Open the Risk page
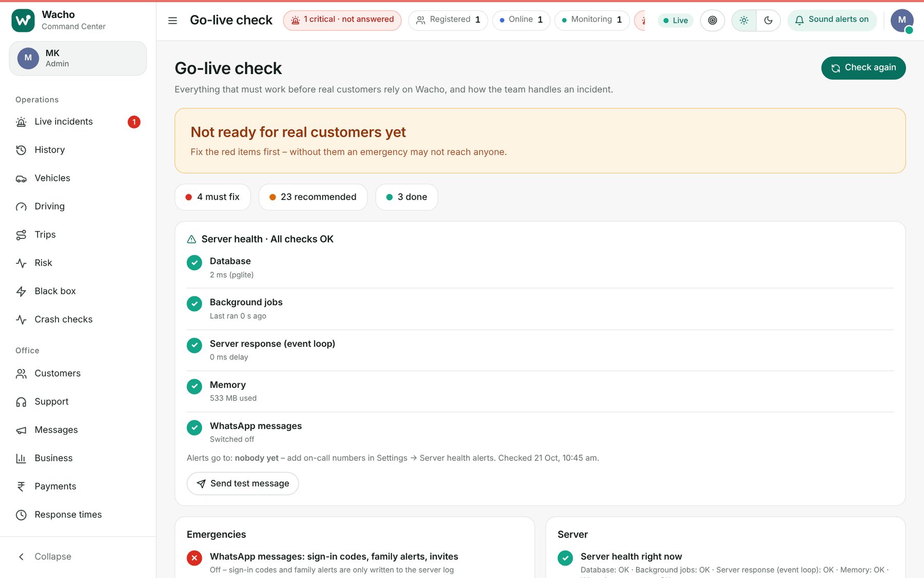 tap(78, 263)
